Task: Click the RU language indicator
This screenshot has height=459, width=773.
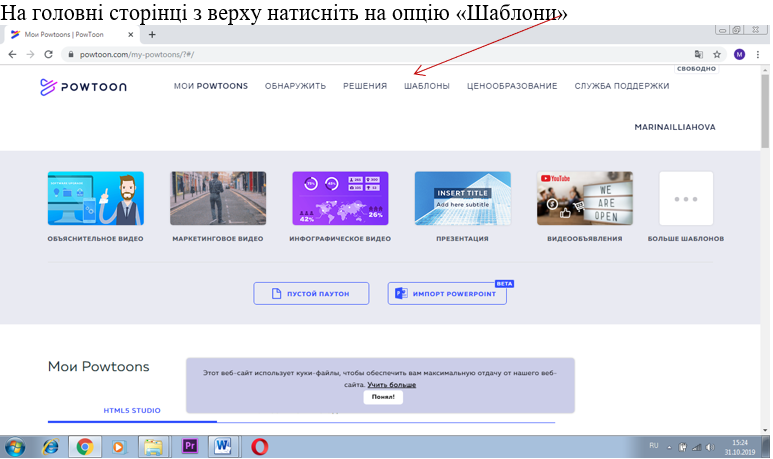Action: [x=654, y=446]
